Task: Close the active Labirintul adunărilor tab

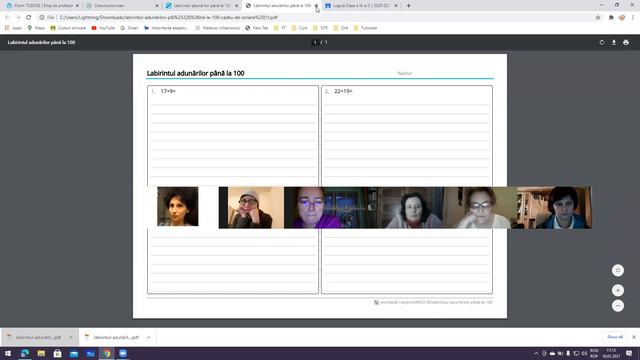Action: click(316, 6)
